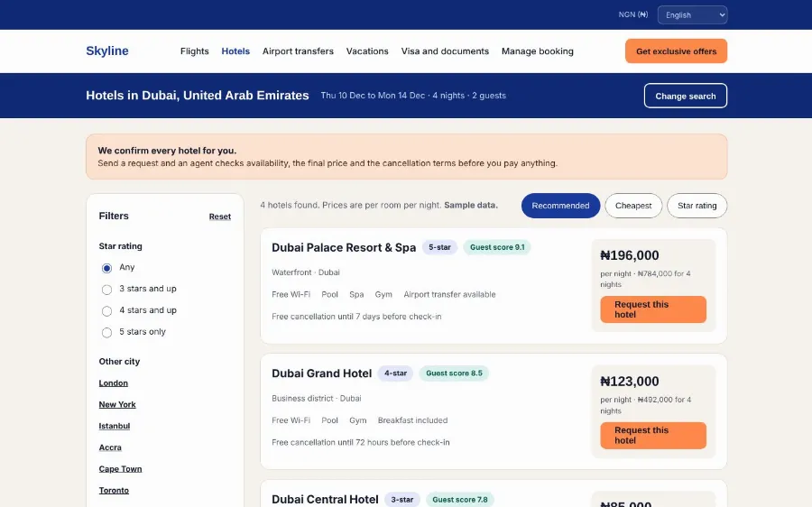Click Dubai Palace Resort & Spa title
Image resolution: width=812 pixels, height=507 pixels.
(x=344, y=247)
